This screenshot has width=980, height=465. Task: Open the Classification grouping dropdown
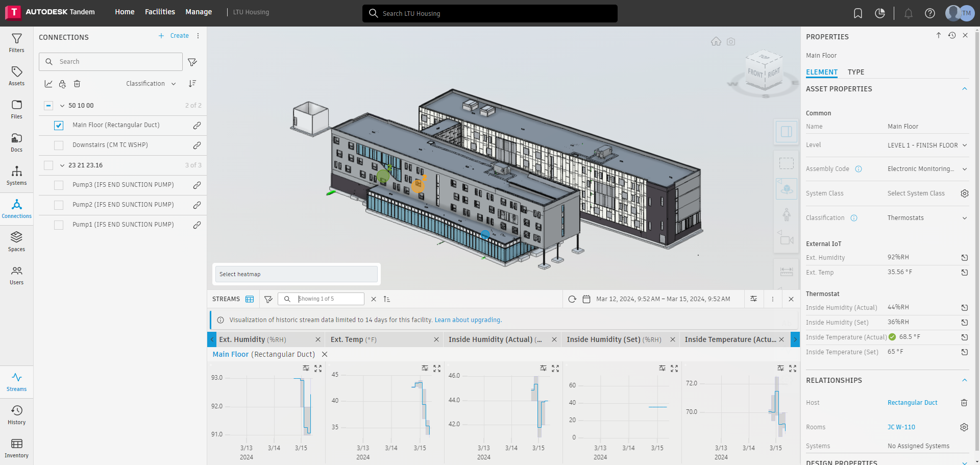pyautogui.click(x=151, y=84)
